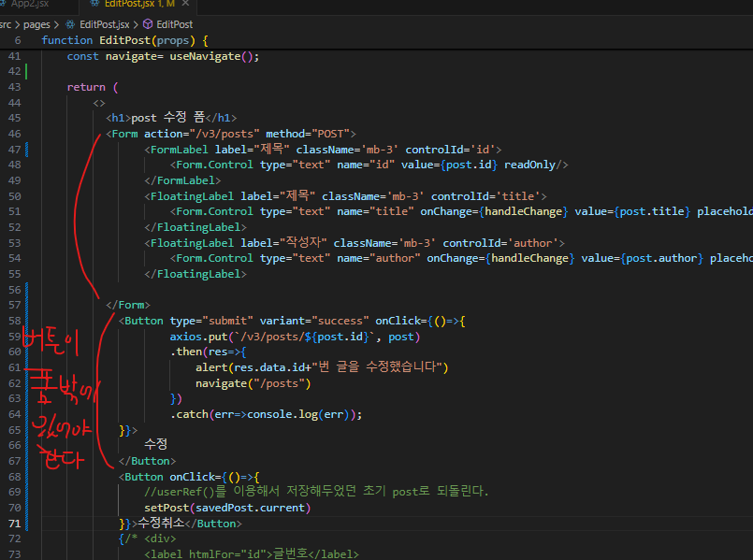The image size is (753, 560).
Task: Click the axios.put call on line 59
Action: click(295, 337)
